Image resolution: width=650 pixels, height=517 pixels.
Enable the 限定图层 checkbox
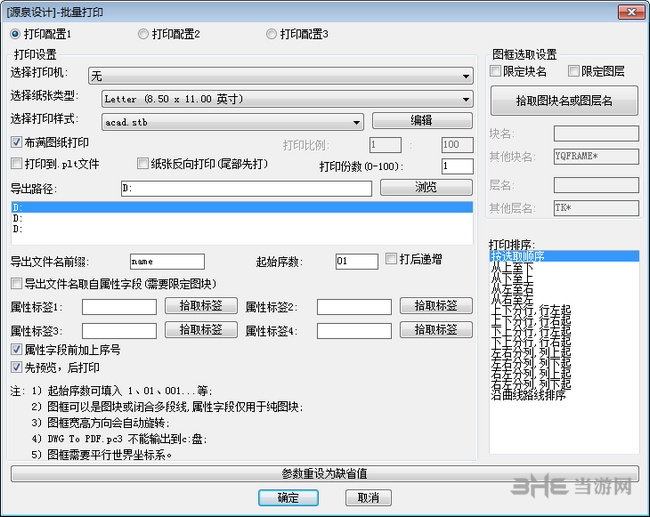click(x=574, y=71)
